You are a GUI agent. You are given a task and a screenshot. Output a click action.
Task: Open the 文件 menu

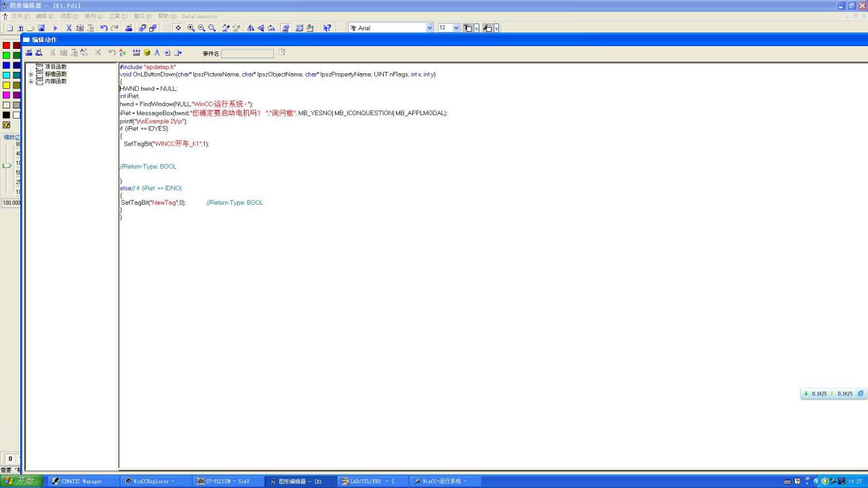20,16
